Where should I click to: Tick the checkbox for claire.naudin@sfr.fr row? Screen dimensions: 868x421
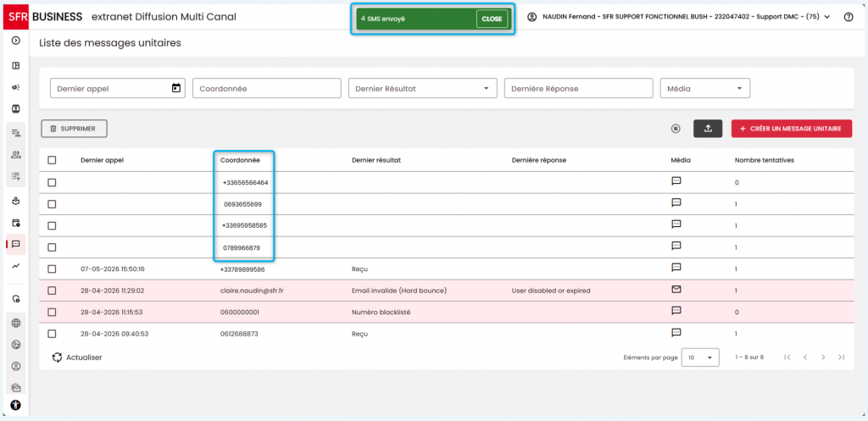(52, 291)
